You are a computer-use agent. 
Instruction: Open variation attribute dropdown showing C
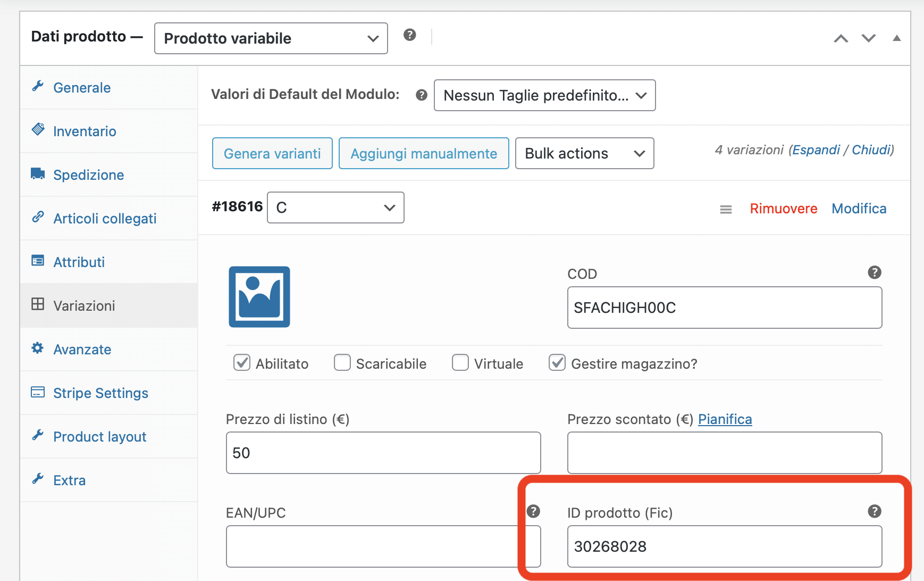335,207
